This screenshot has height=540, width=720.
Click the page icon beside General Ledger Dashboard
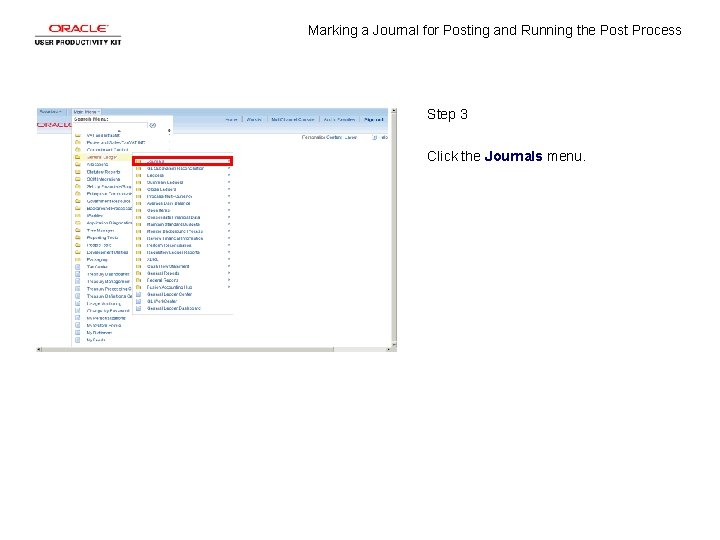[138, 308]
